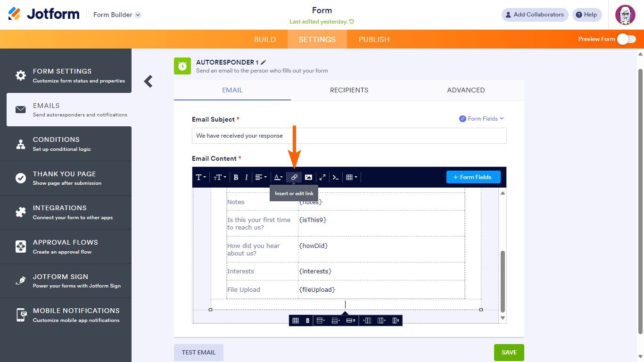The image size is (644, 362).
Task: Click the Add Collaborators button
Action: 535,15
